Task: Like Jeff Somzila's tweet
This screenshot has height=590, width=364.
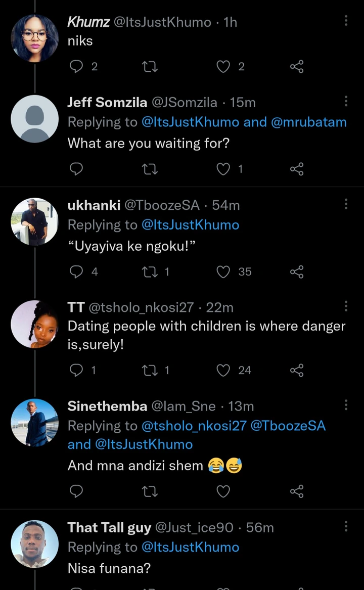Action: [x=223, y=169]
